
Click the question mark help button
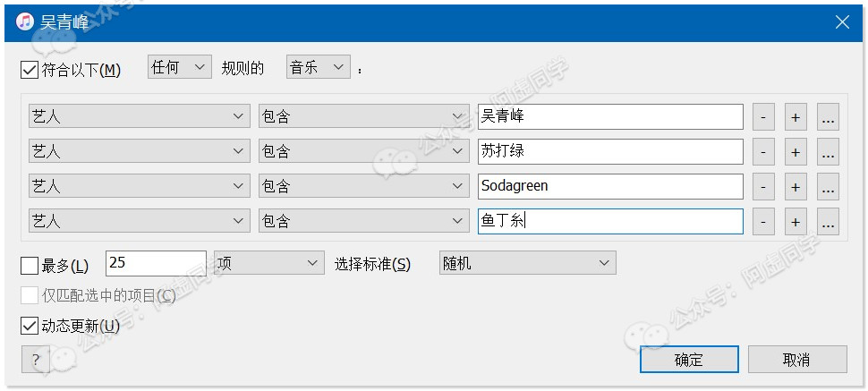36,360
